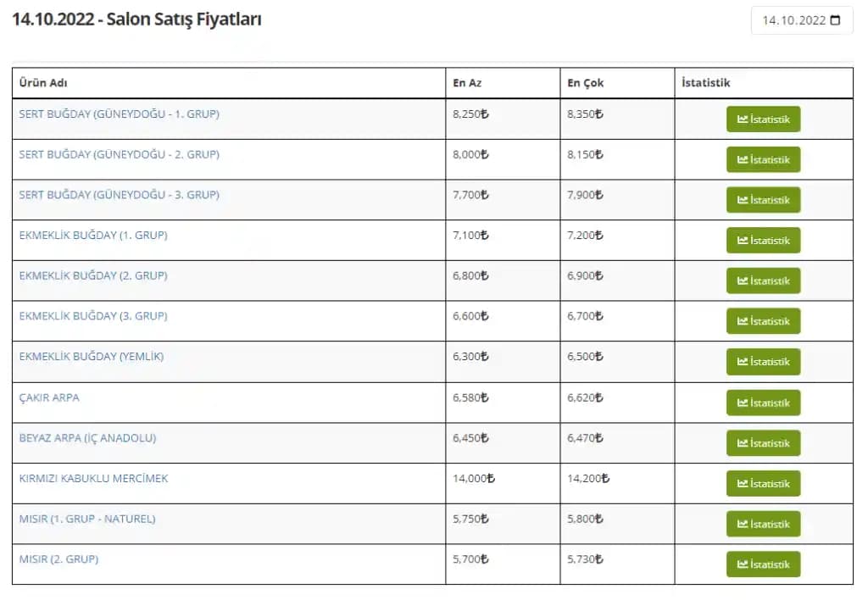Viewport: 868px width, 600px height.
Task: Click the Ürün Adı column header
Action: pos(43,83)
